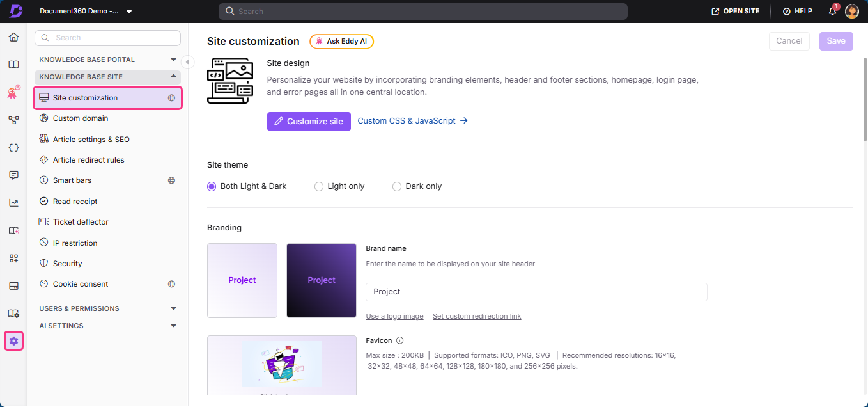This screenshot has height=407, width=868.
Task: Click the globe icon beside Cookie consent
Action: click(x=171, y=284)
